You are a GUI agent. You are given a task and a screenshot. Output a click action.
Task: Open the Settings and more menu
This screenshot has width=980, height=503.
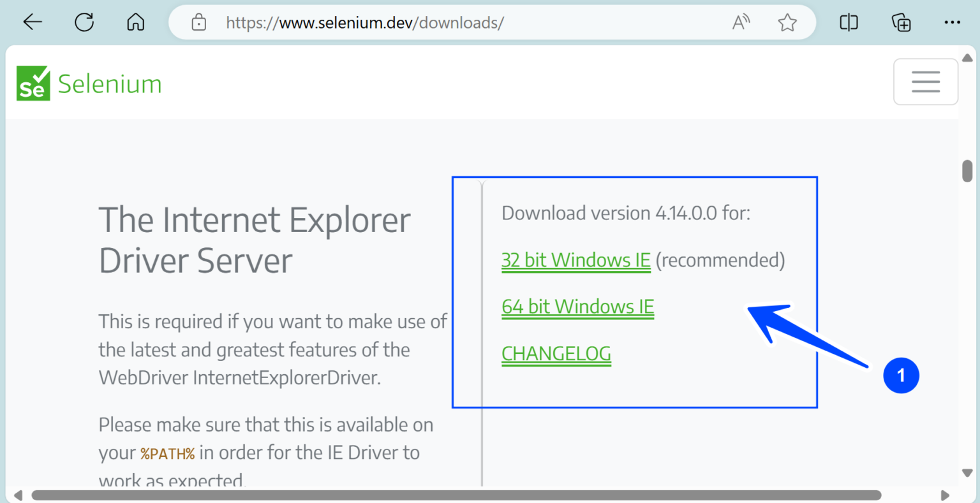(x=952, y=22)
